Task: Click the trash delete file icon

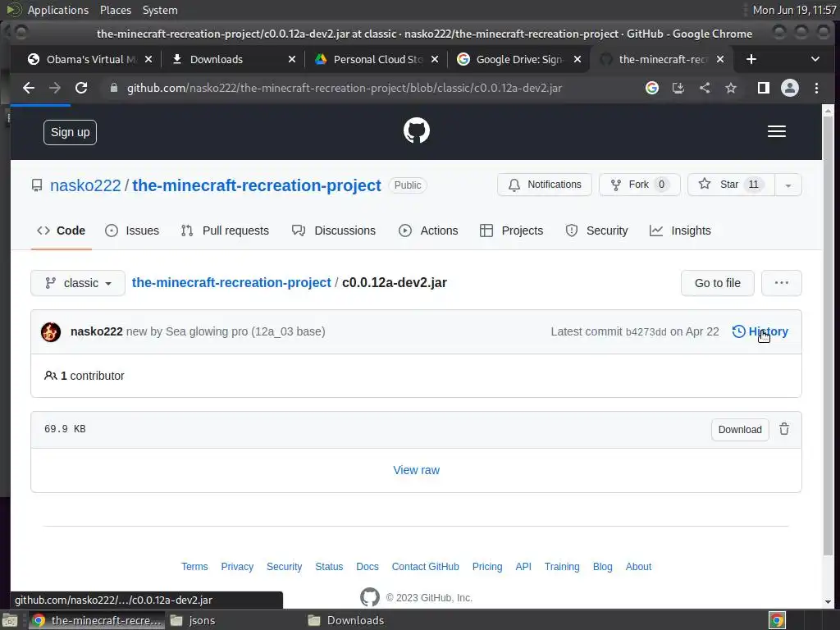Action: pos(783,429)
